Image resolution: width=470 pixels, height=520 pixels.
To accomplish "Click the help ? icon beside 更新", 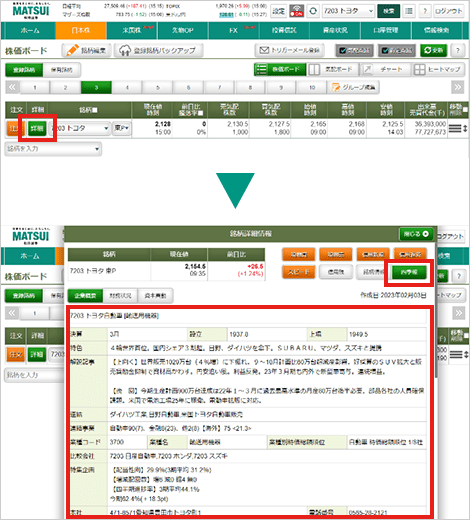I will (458, 50).
